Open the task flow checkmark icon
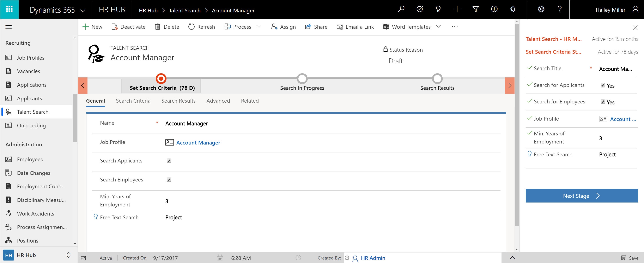Viewport: 644px width, 263px height. click(420, 9)
